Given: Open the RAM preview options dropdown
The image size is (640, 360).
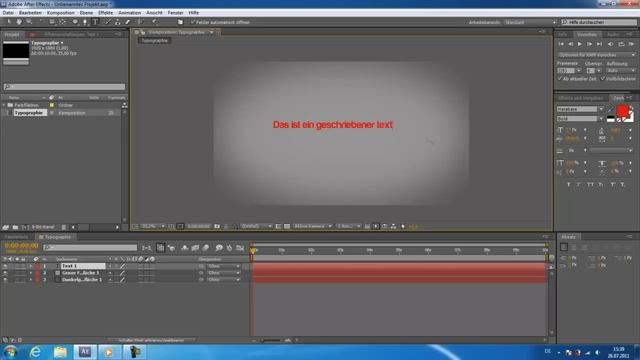Looking at the screenshot, I should click(x=596, y=55).
